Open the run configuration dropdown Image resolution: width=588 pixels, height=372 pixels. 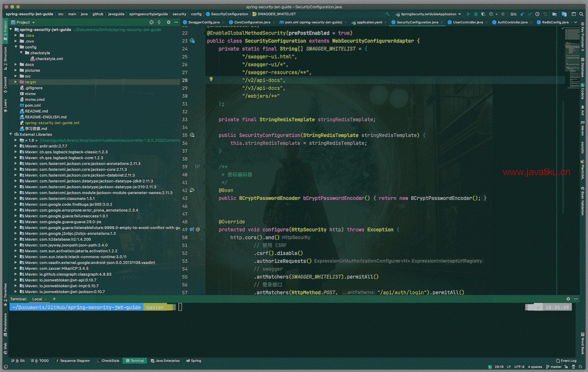point(428,14)
